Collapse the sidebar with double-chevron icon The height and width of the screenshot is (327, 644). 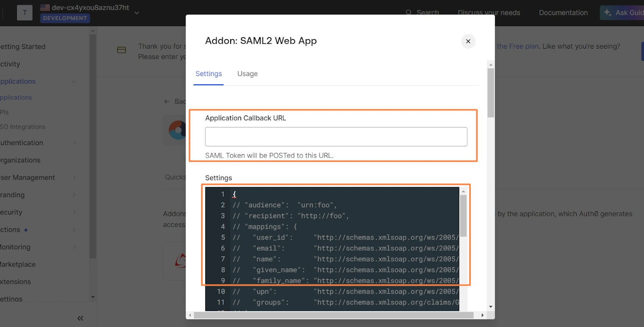[80, 318]
